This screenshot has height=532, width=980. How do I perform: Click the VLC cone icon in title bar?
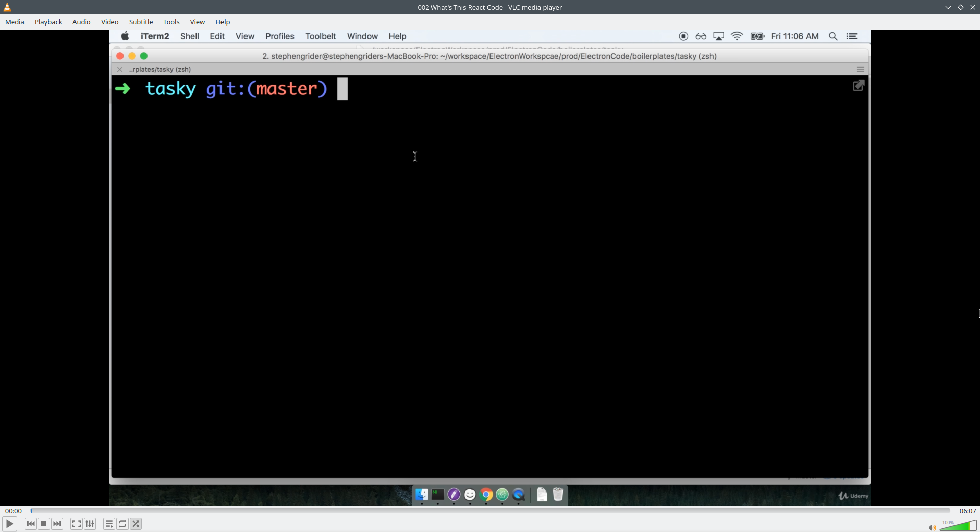tap(7, 7)
